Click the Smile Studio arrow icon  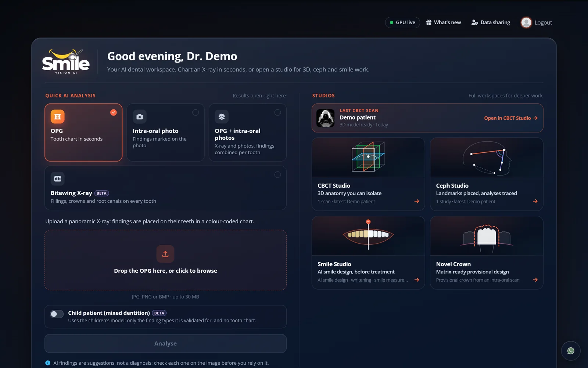coord(417,280)
